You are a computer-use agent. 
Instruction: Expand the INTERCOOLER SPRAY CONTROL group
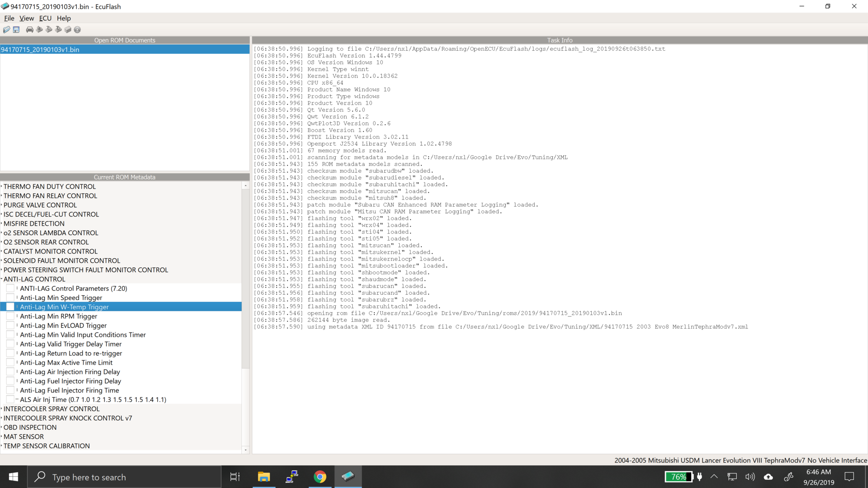[2, 409]
